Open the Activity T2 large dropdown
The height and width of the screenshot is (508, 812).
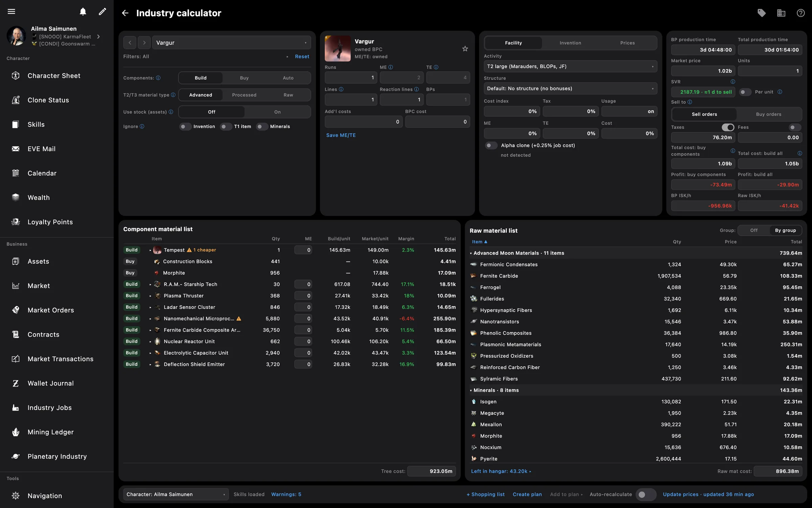click(x=570, y=66)
